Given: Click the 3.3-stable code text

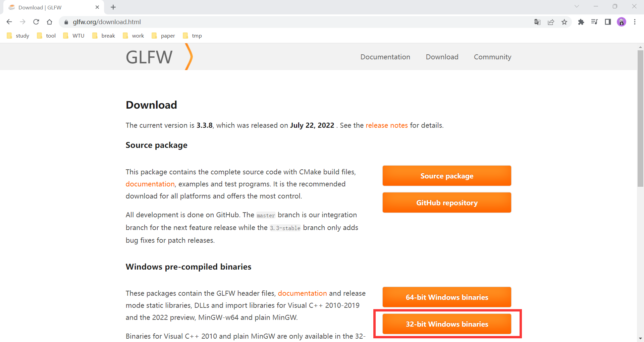Looking at the screenshot, I should (x=285, y=228).
